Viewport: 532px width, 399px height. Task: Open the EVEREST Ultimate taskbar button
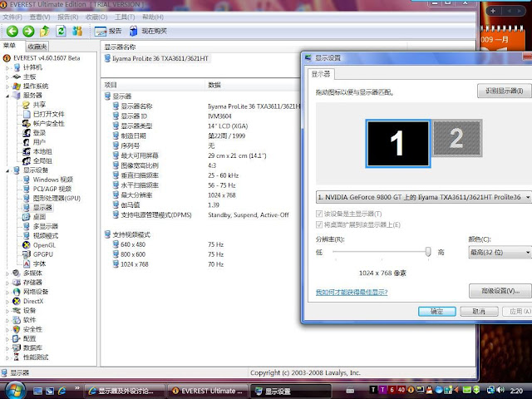(207, 392)
